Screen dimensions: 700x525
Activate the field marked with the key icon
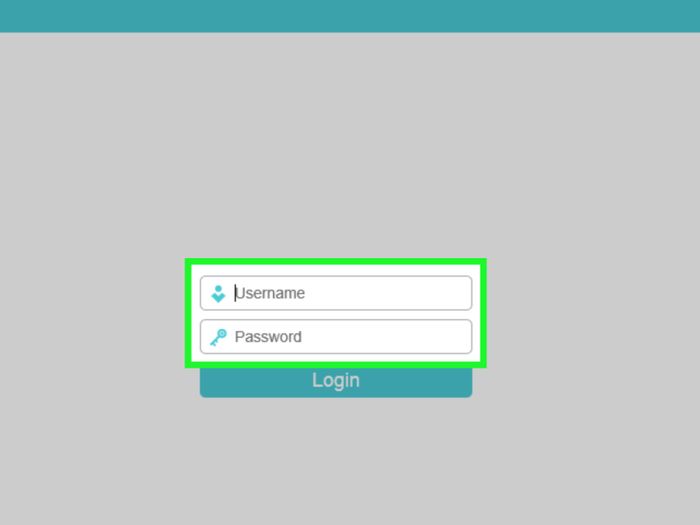[336, 337]
